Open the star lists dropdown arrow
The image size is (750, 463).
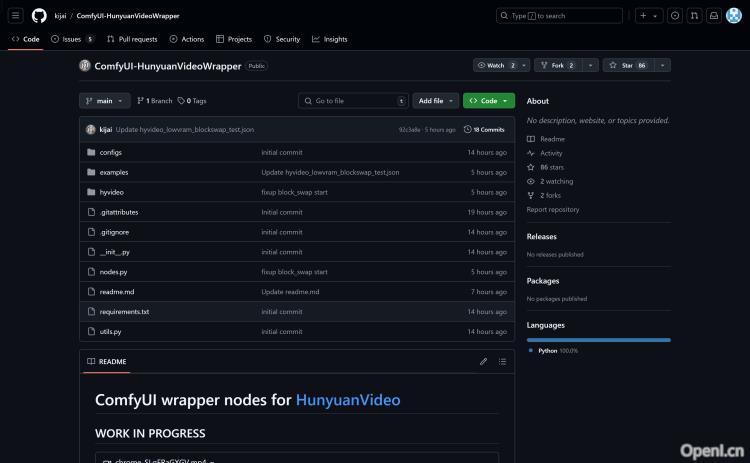[x=663, y=65]
